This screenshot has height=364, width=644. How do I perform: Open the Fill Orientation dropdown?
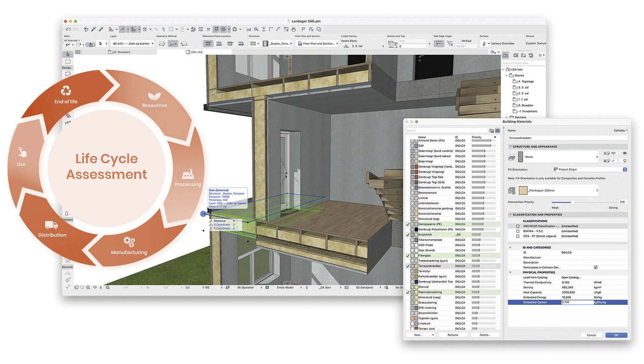click(x=589, y=169)
